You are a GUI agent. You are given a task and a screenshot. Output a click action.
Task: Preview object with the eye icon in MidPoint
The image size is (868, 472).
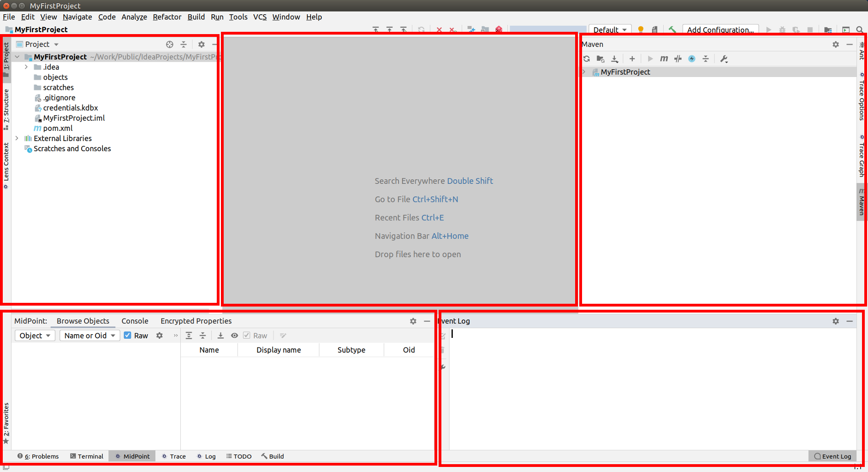235,335
